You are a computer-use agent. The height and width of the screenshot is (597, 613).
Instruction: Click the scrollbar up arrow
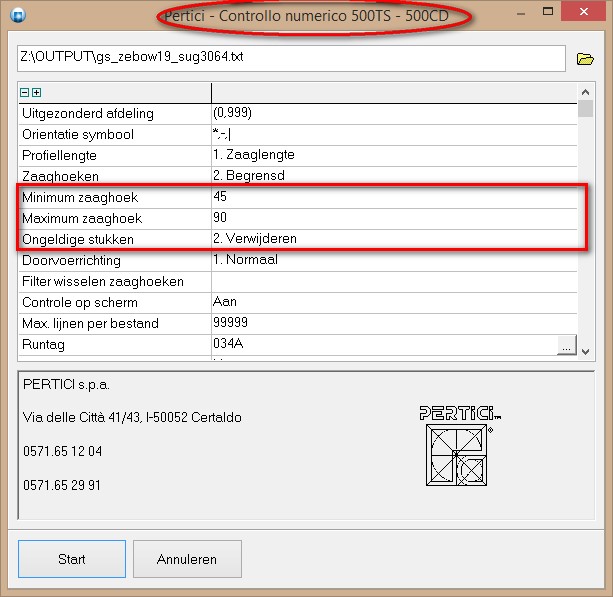(x=585, y=92)
